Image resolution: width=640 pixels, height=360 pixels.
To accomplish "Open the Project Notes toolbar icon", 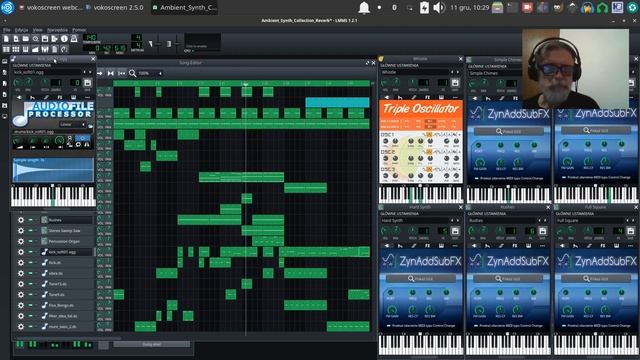I will (55, 49).
